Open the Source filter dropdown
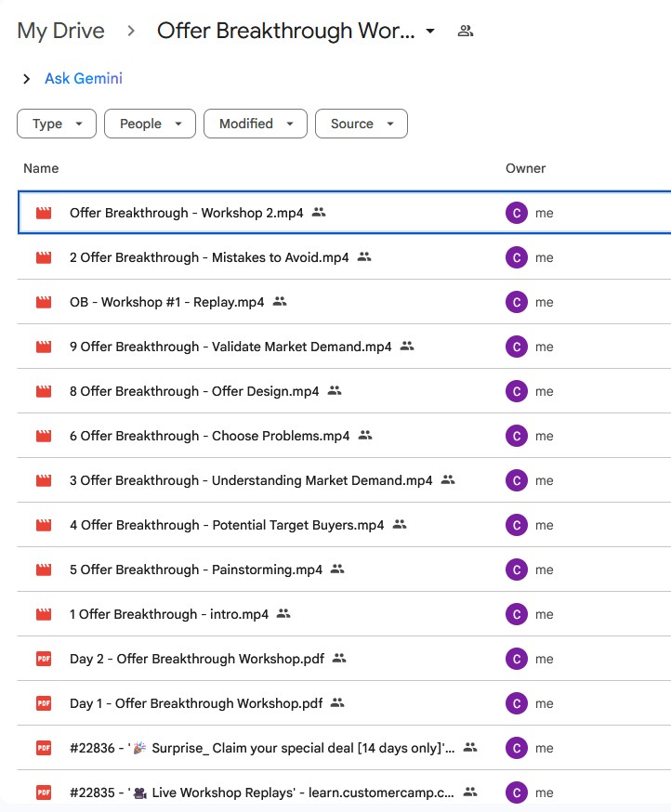 tap(362, 124)
